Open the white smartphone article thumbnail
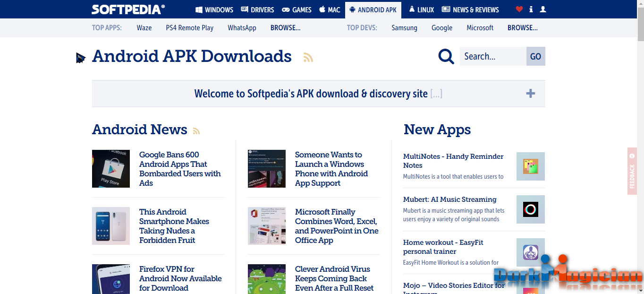Image resolution: width=644 pixels, height=294 pixels. tap(111, 226)
